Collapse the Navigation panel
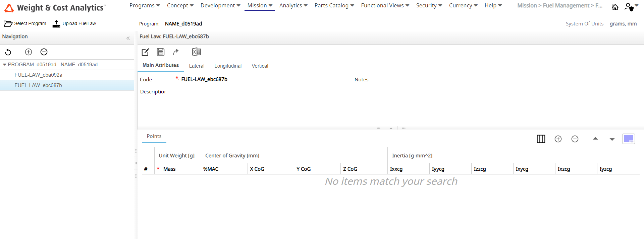 (x=128, y=38)
